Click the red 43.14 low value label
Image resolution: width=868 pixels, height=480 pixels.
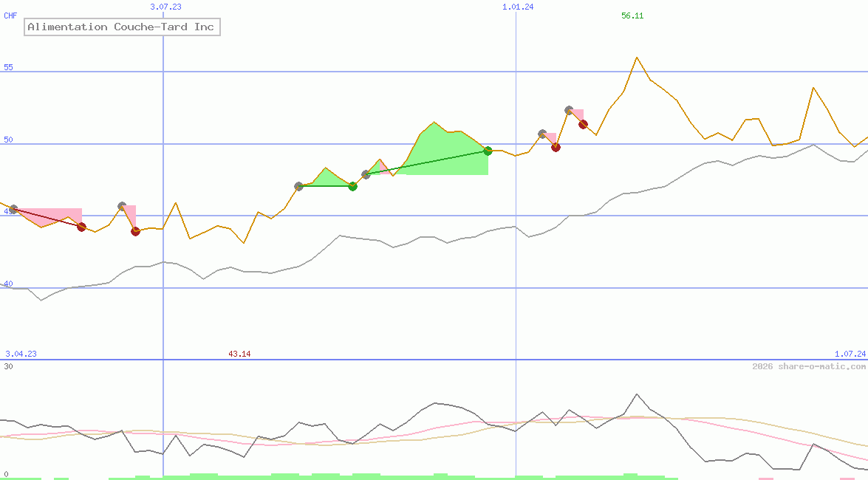pyautogui.click(x=239, y=354)
